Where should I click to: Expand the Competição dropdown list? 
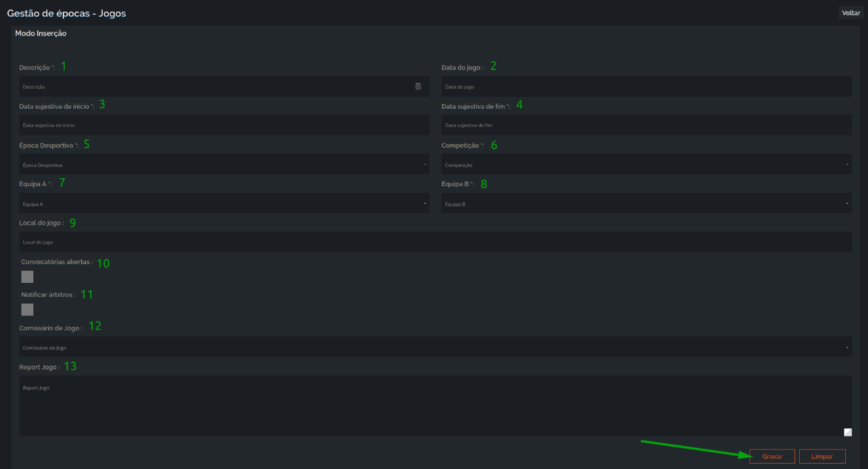646,164
